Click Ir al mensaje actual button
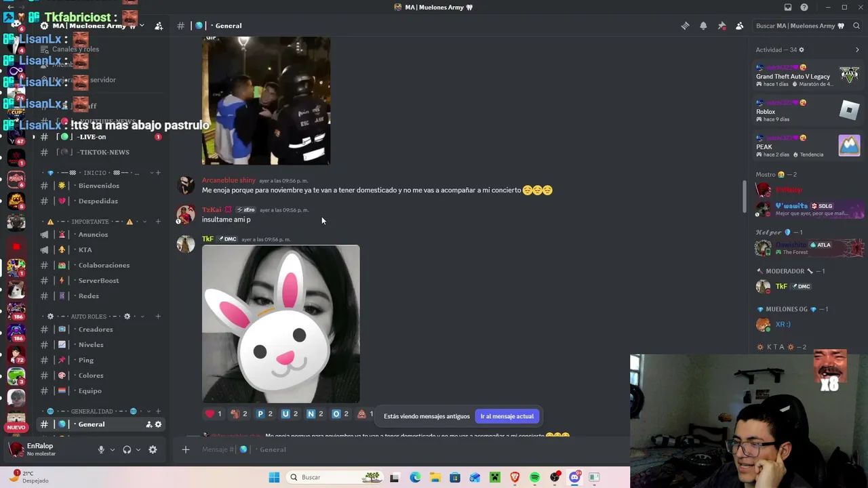The height and width of the screenshot is (488, 868). (x=507, y=416)
